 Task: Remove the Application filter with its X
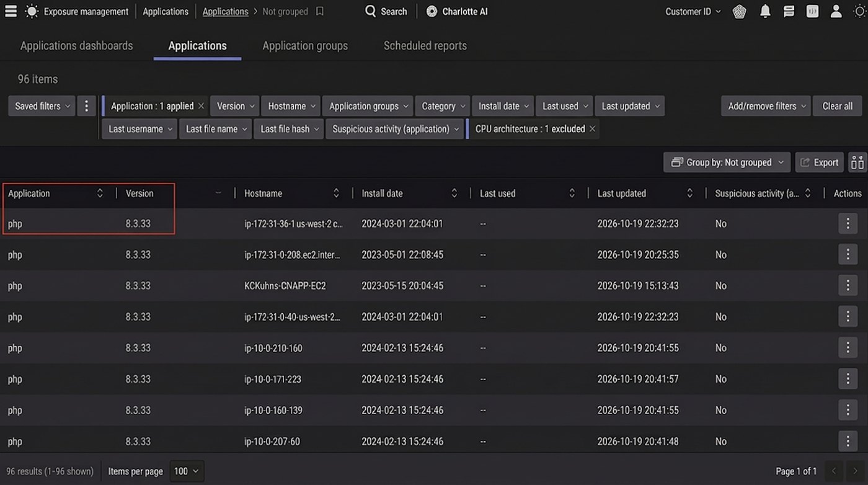click(x=201, y=106)
